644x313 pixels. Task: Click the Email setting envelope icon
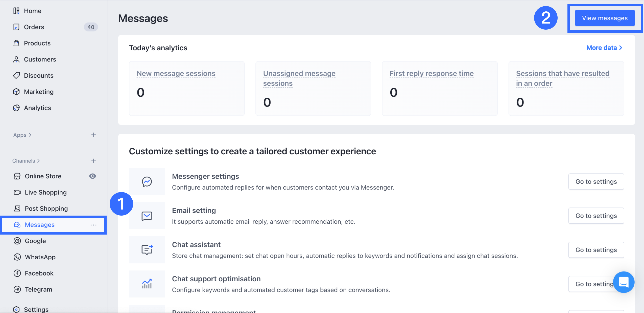coord(147,216)
